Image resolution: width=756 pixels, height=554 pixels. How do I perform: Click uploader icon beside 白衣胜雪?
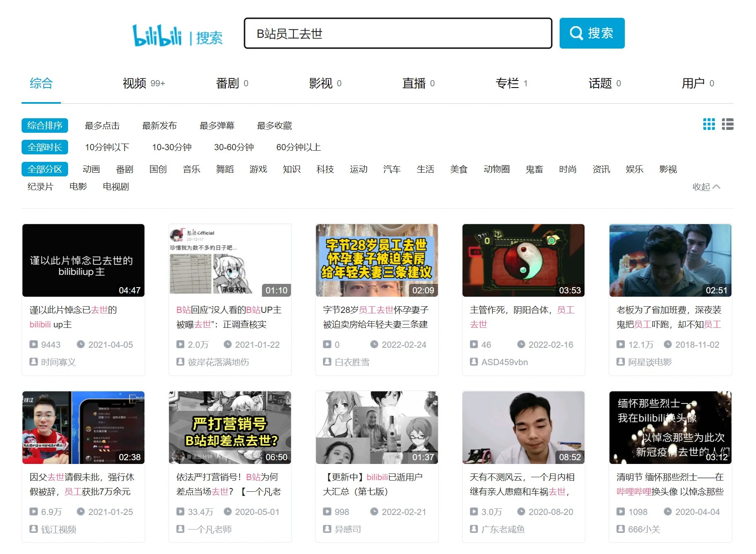click(x=327, y=361)
